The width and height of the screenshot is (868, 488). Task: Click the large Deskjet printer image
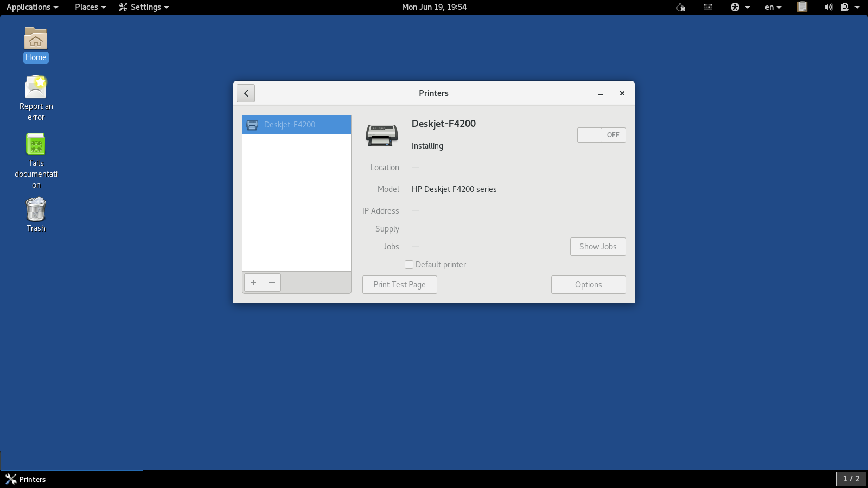[x=382, y=135]
